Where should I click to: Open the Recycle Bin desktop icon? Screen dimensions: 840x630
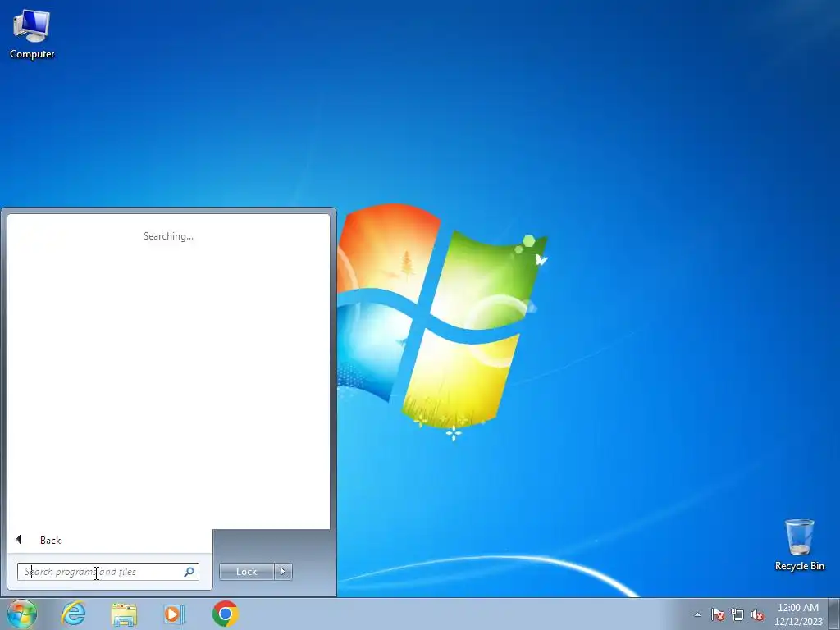pyautogui.click(x=799, y=545)
